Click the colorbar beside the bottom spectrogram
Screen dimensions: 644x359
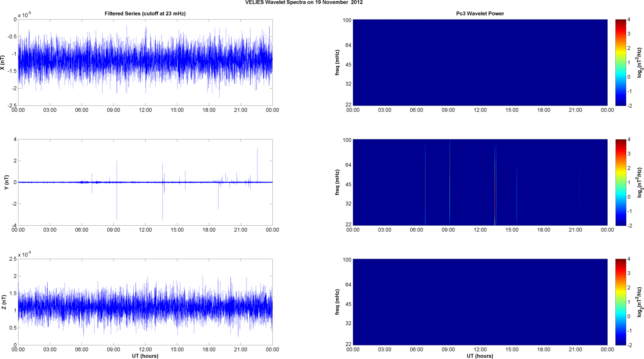[620, 302]
